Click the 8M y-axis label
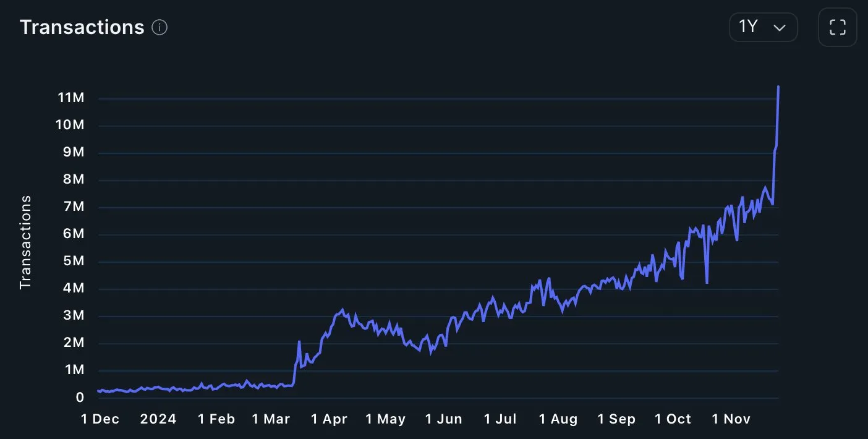 pyautogui.click(x=72, y=179)
